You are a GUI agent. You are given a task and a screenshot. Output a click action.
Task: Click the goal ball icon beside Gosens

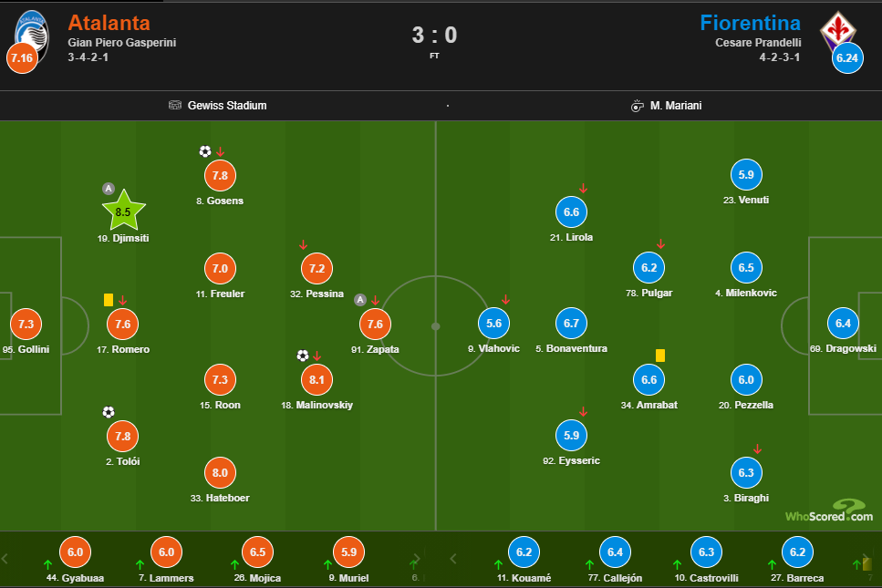pos(204,151)
